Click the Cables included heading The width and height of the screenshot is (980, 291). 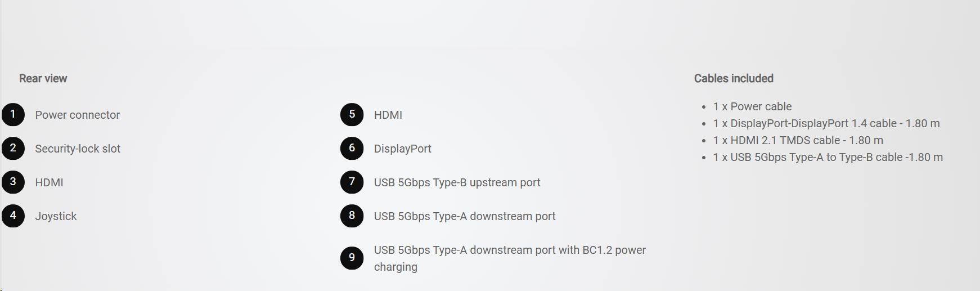pos(734,78)
